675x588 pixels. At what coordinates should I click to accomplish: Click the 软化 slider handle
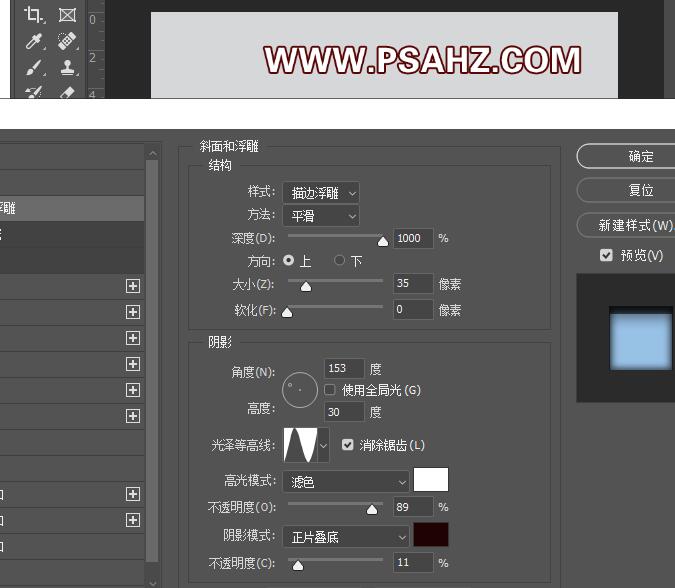[287, 313]
